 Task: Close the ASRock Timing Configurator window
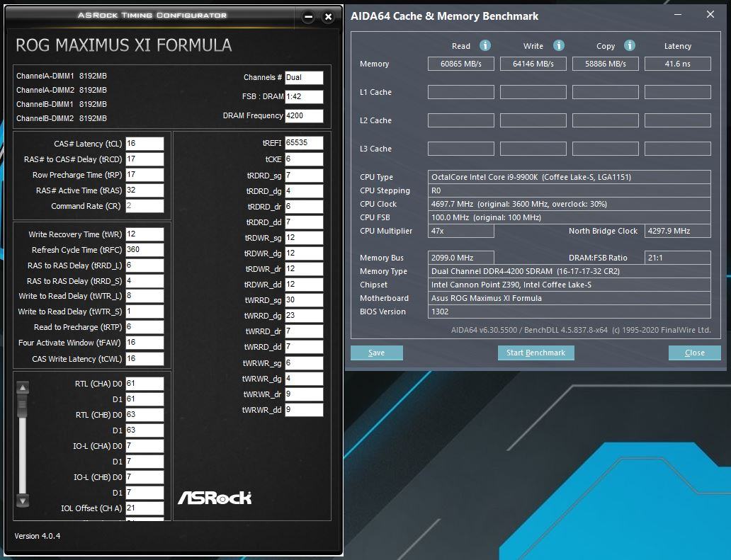(x=328, y=17)
